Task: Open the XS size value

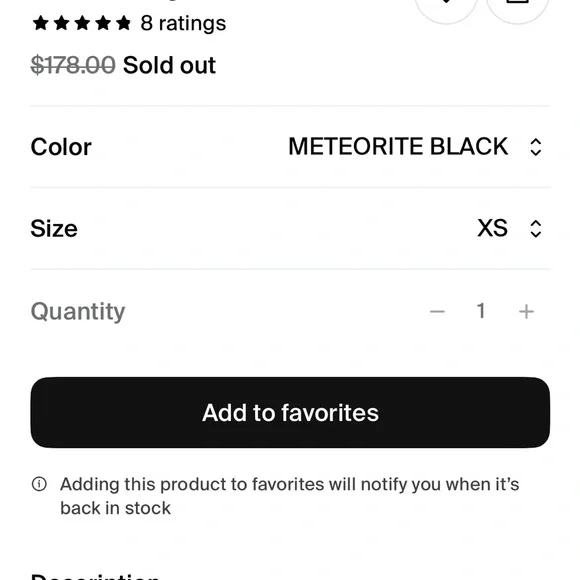Action: 492,228
